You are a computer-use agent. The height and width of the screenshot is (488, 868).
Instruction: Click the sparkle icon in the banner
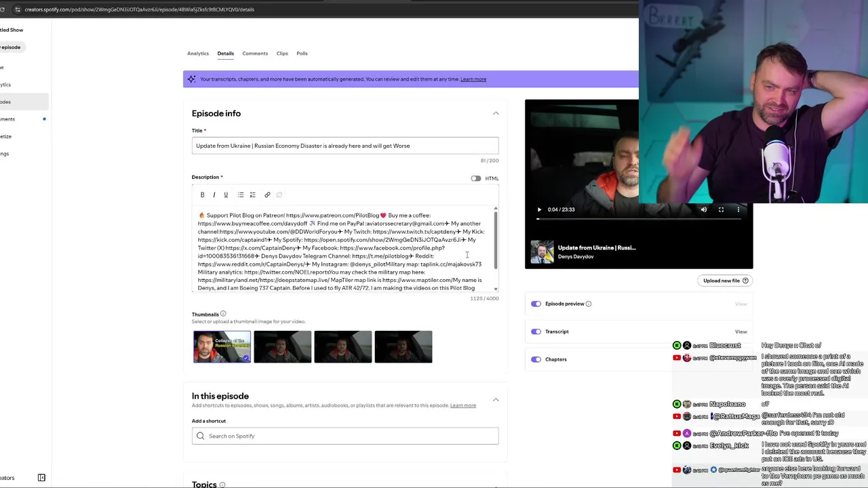tap(191, 79)
